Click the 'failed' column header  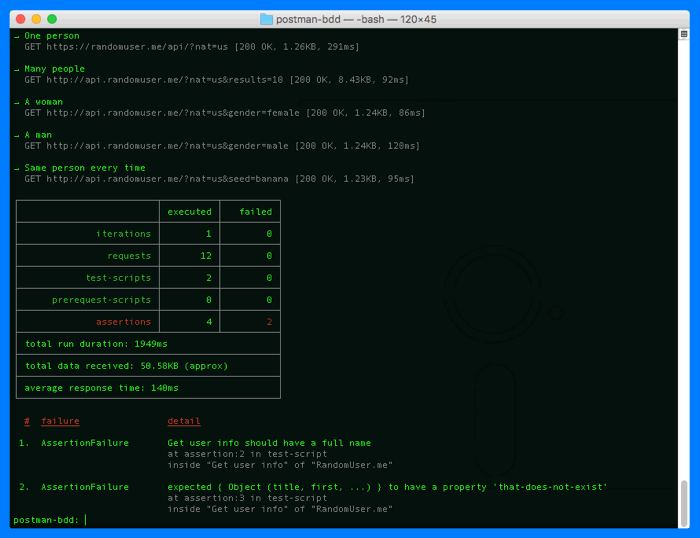click(x=255, y=212)
